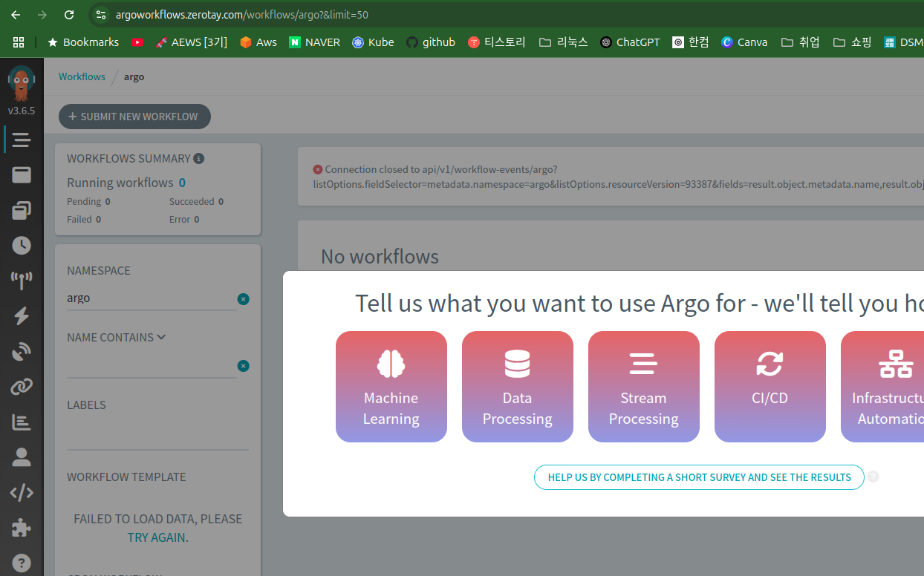
Task: Open ChatGPT bookmark
Action: pyautogui.click(x=631, y=42)
